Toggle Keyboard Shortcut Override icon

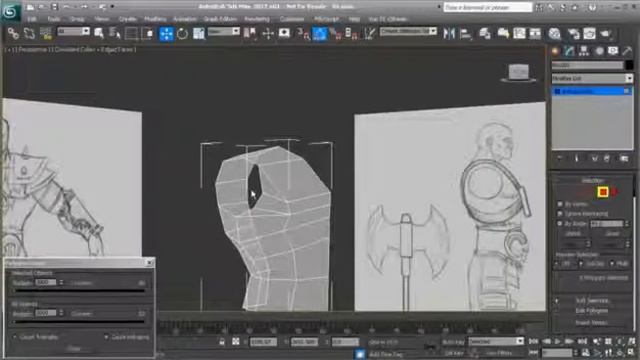pos(284,33)
